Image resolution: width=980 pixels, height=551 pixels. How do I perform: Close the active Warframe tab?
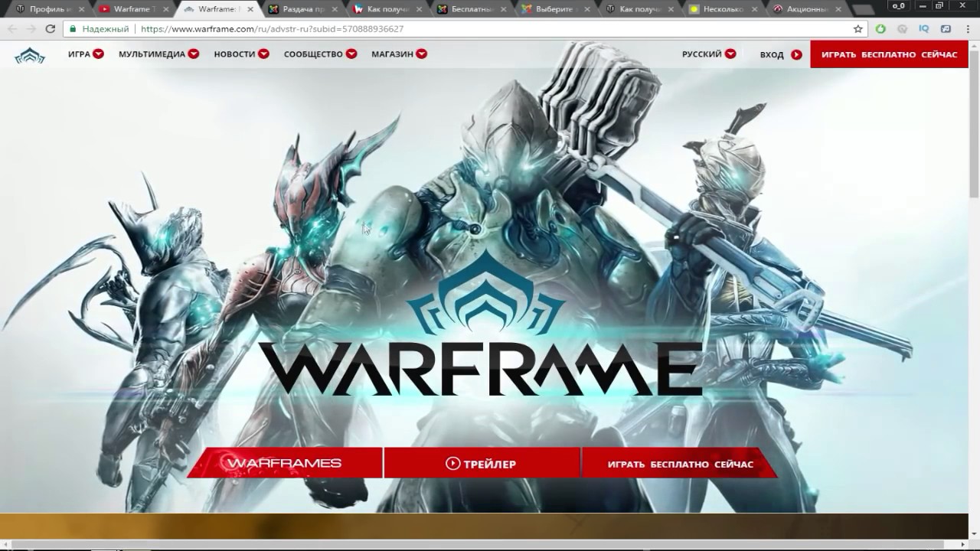250,9
